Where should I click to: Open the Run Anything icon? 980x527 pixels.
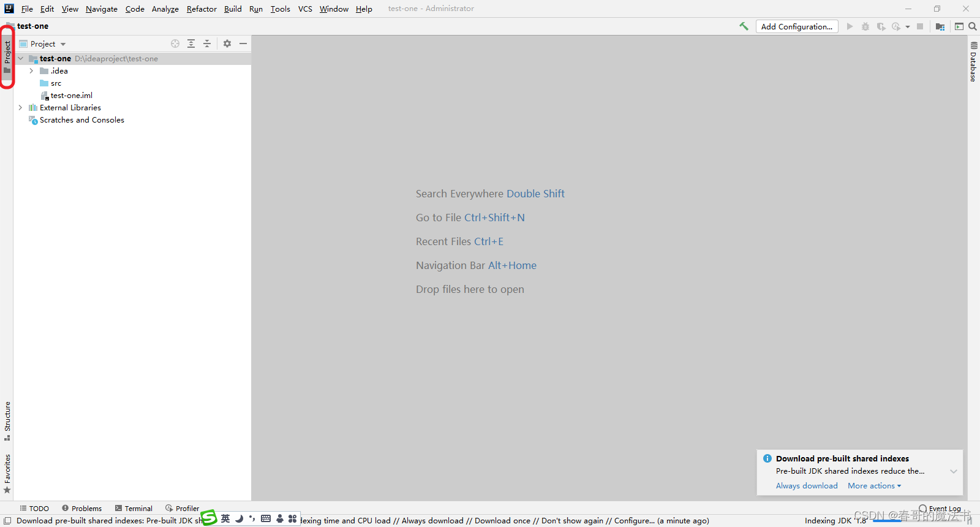click(959, 26)
